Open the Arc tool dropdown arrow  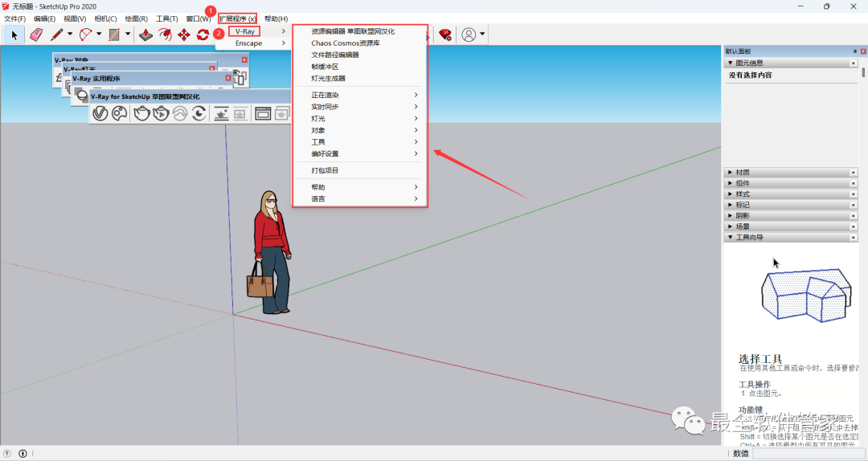[x=99, y=35]
